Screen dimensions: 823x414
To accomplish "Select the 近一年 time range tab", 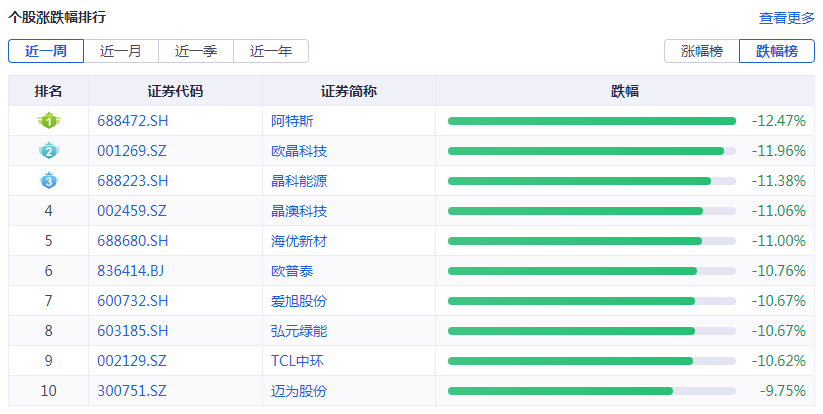I will [x=271, y=51].
